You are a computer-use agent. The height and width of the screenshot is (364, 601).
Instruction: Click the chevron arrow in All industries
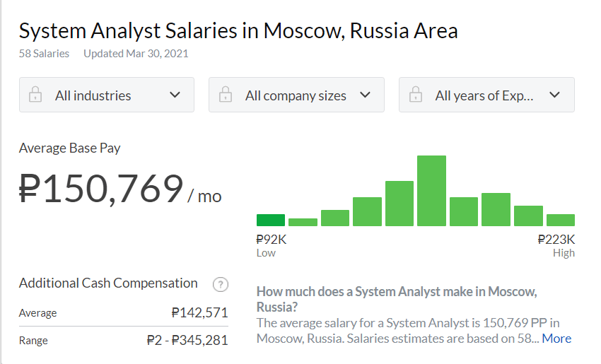point(175,95)
